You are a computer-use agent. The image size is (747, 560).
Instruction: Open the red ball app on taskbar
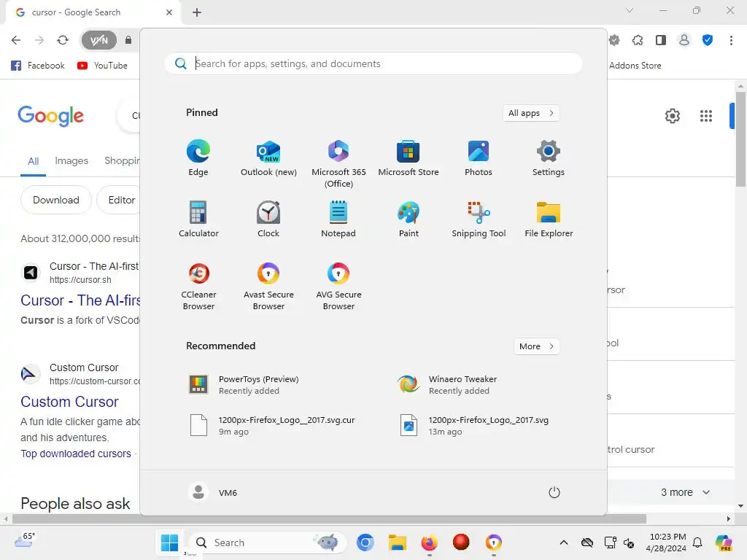pyautogui.click(x=461, y=542)
